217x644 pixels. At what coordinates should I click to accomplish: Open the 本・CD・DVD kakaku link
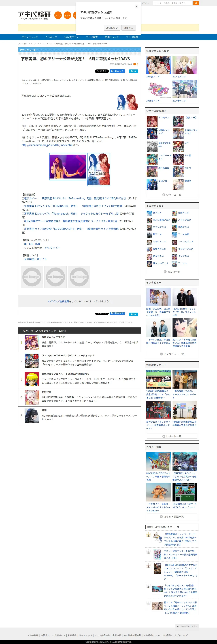point(32,244)
